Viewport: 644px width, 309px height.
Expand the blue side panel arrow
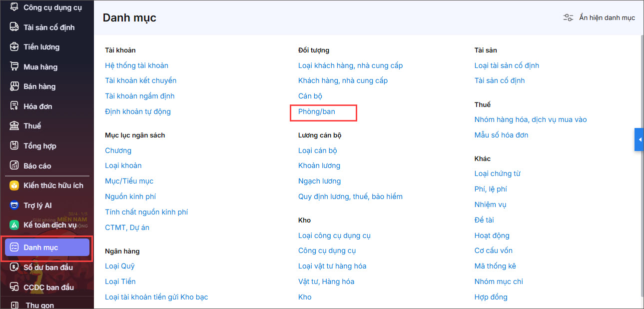point(639,139)
